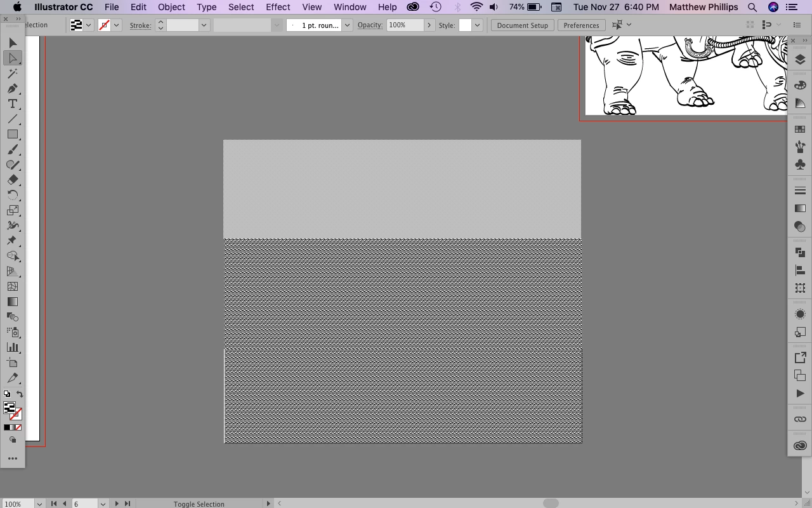Open the Appearance panel
The height and width of the screenshot is (508, 812).
pos(800,314)
